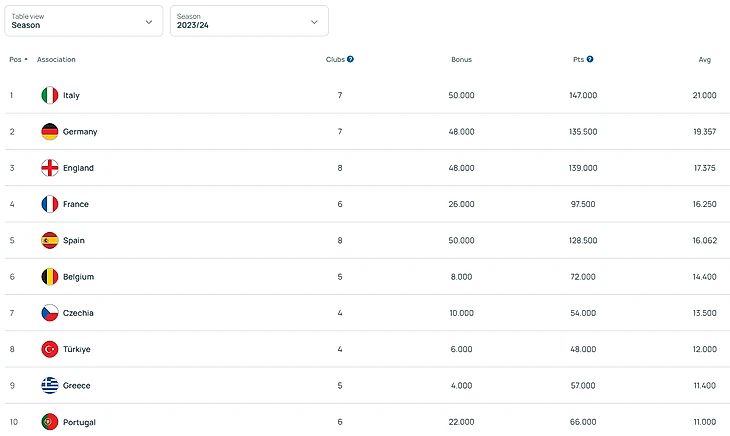730x436 pixels.
Task: Click the Belgium flag icon
Action: (50, 277)
